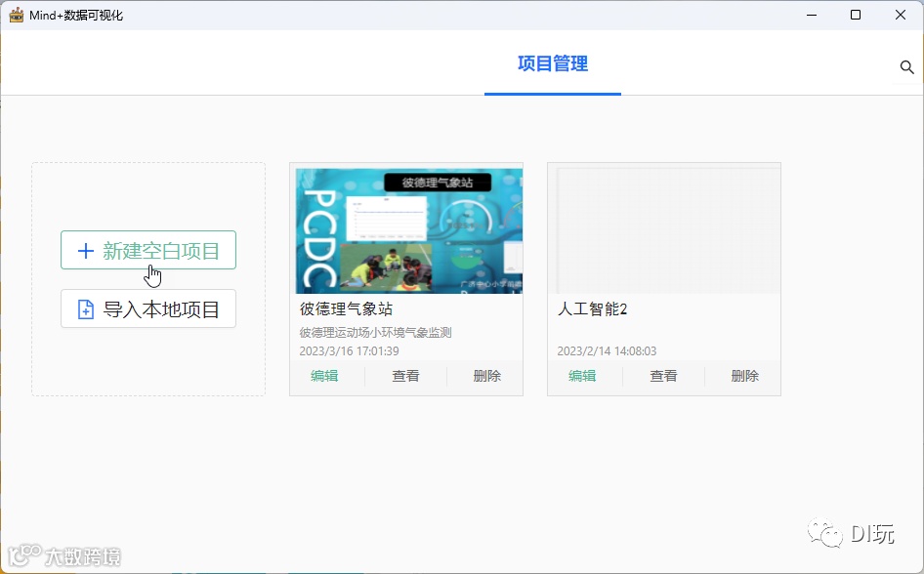This screenshot has height=574, width=924.
Task: Switch to the 项目管理 tab
Action: [553, 63]
